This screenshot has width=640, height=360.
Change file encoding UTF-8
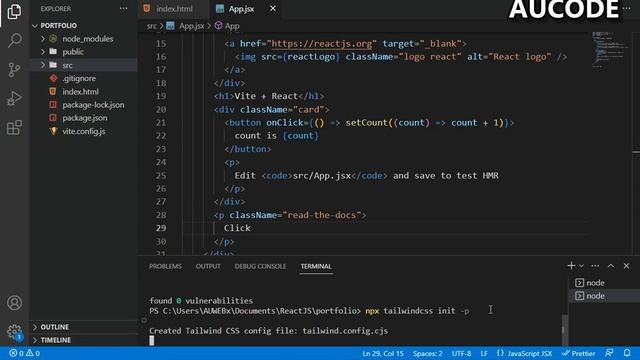tap(461, 353)
